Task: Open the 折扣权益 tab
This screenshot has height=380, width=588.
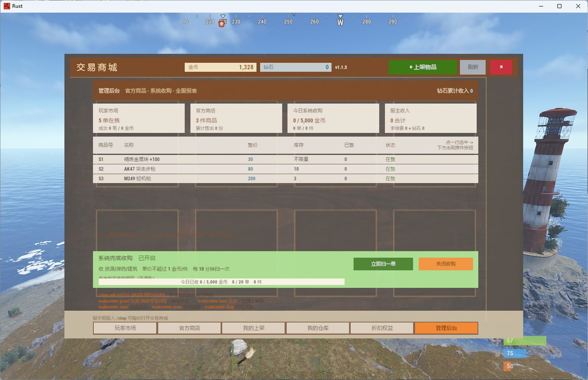Action: click(382, 328)
